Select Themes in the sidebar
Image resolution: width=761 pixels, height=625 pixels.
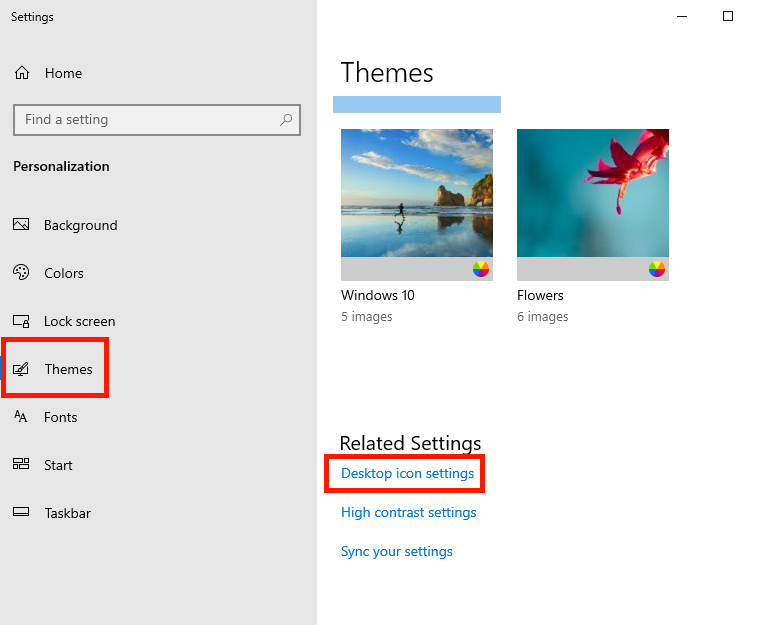point(68,369)
